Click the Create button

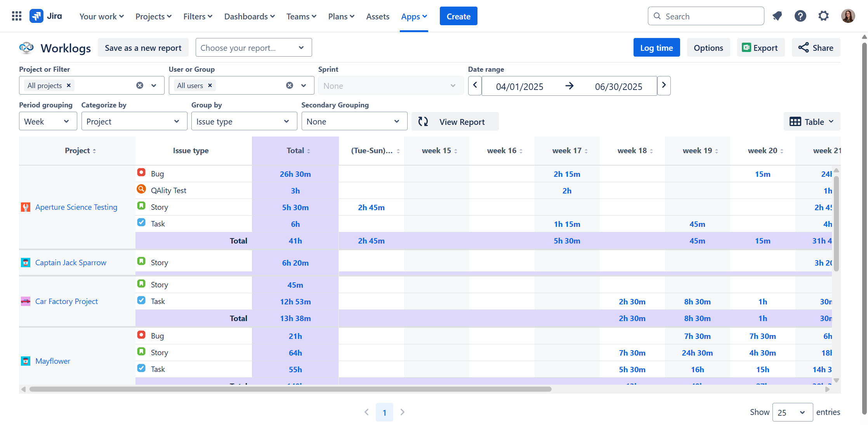point(458,16)
